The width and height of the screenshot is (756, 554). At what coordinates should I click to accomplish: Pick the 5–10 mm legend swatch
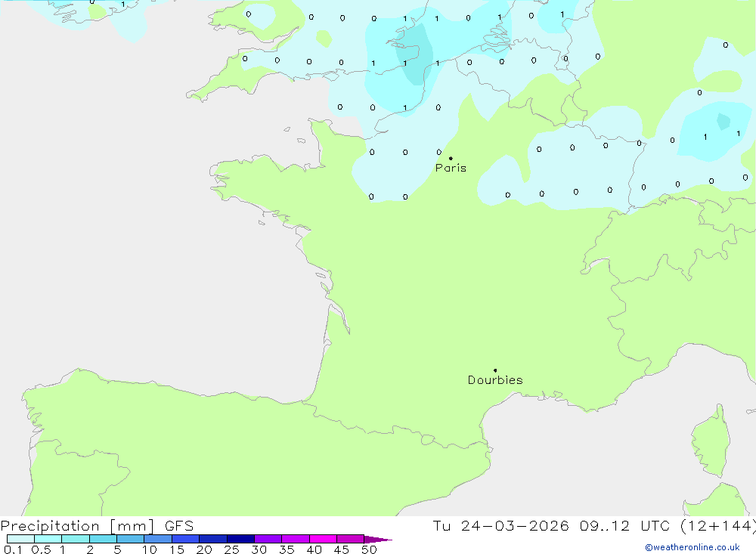(x=130, y=539)
